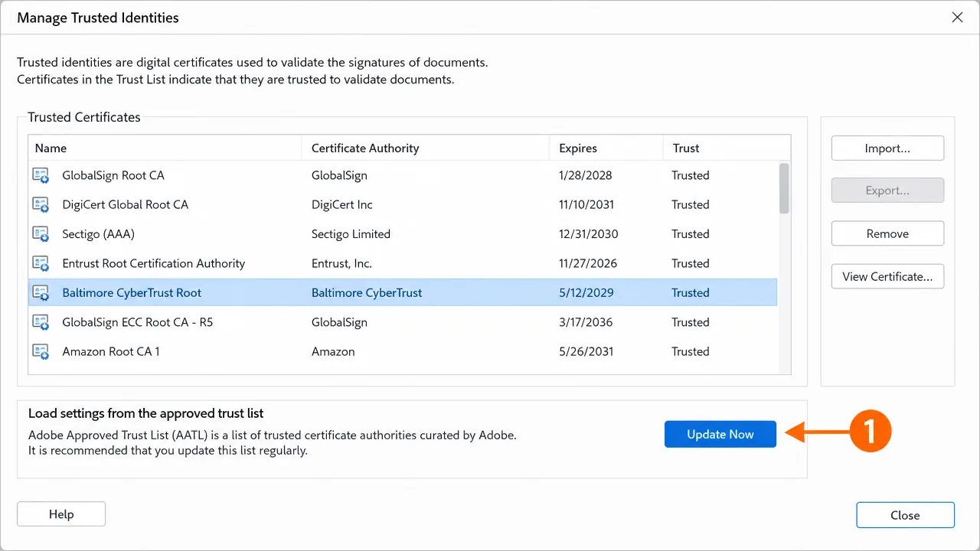Click Trusted status in Sectigo (AAA) row
Screen dimensions: 980x551
[x=691, y=234]
